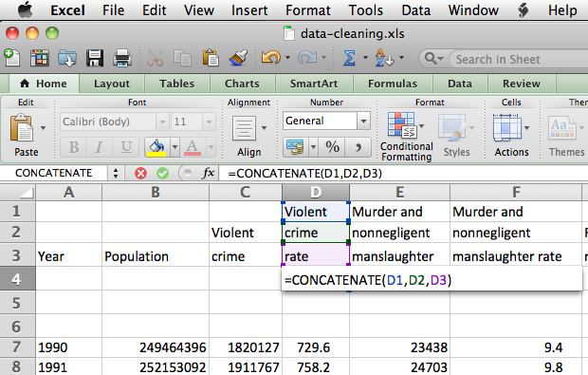Expand the font size dropdown
Screen dimensions: 588x375
[209, 122]
